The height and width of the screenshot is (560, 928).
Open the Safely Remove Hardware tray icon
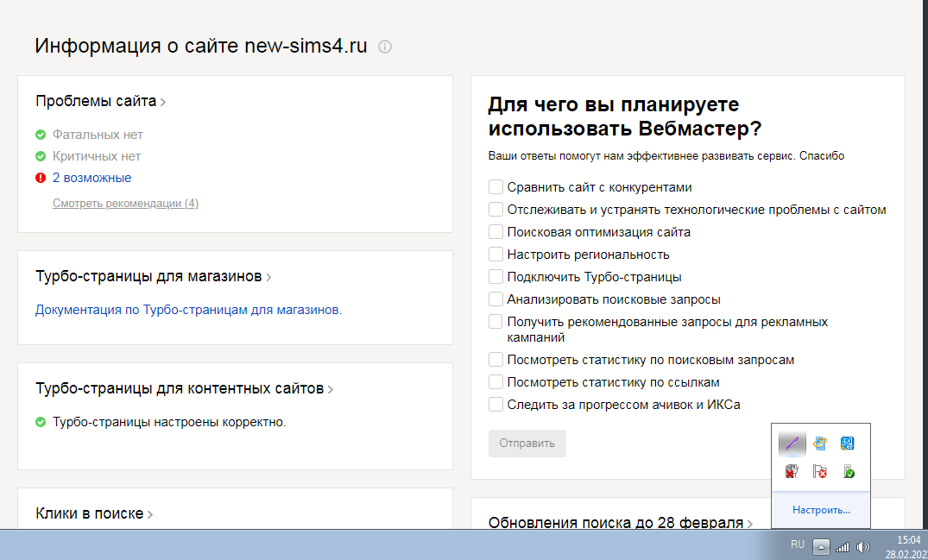(849, 471)
